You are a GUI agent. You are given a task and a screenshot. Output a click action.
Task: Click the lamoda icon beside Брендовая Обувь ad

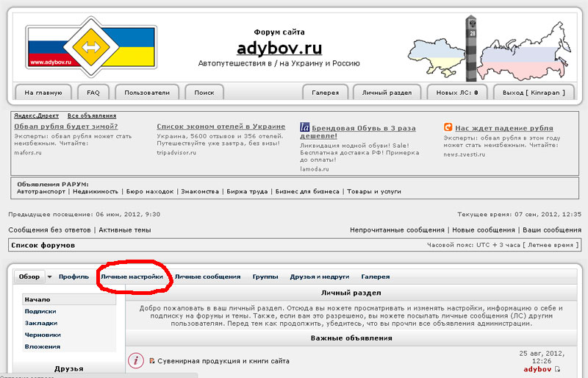304,127
